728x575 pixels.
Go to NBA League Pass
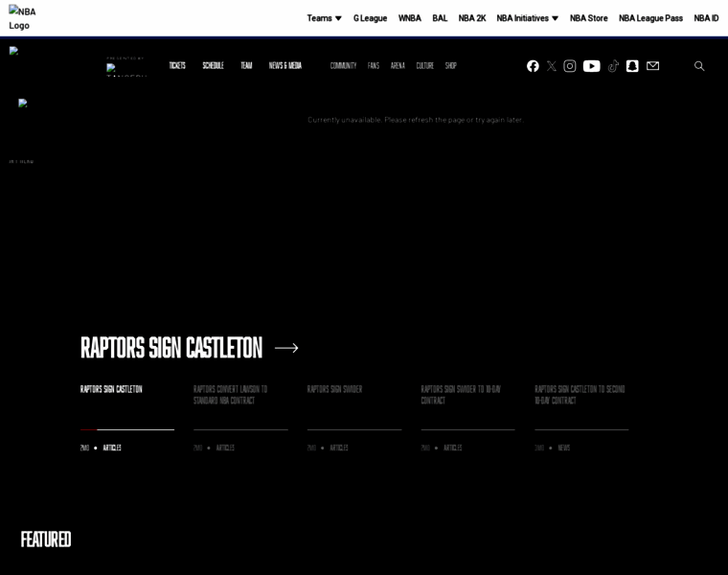point(650,18)
